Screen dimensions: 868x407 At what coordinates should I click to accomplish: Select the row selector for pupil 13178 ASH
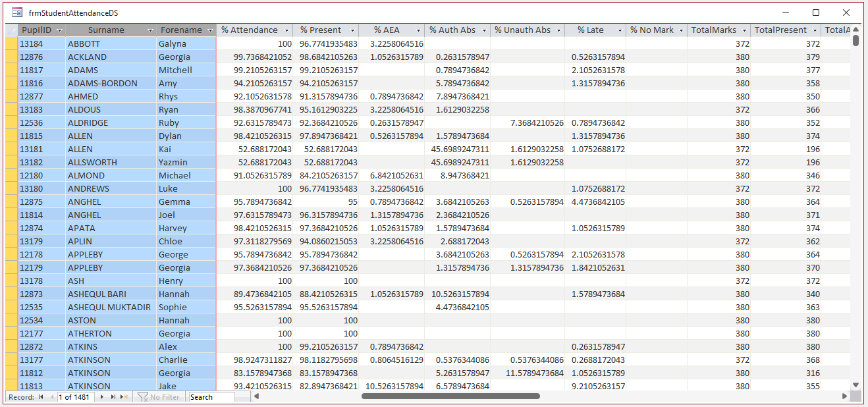pos(11,281)
